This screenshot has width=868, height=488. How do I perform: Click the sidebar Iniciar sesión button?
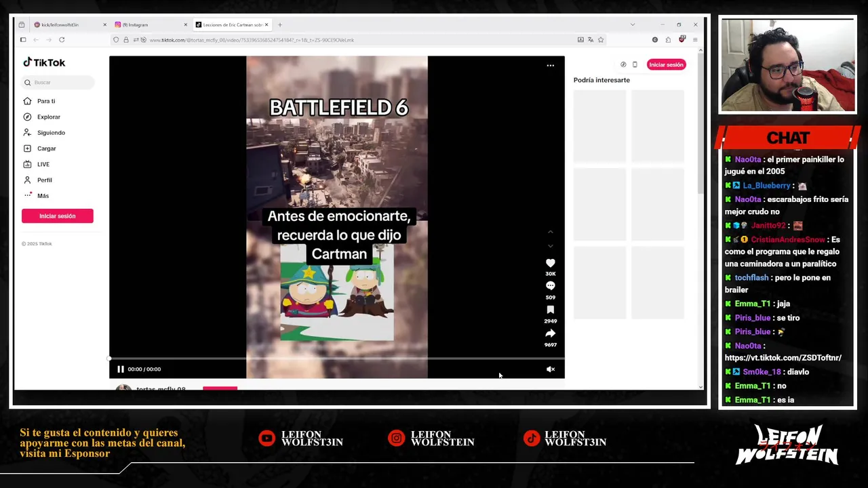(x=58, y=216)
